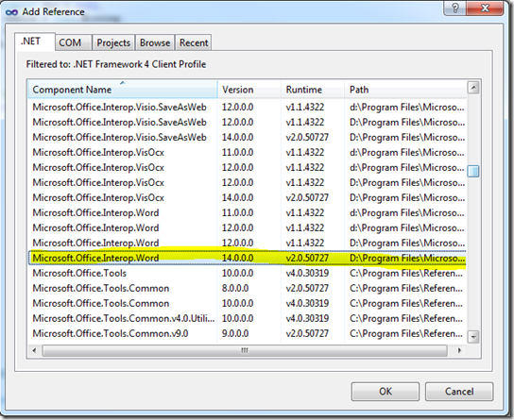Click the vertical scrollbar up arrow
The image size is (514, 420).
(473, 88)
